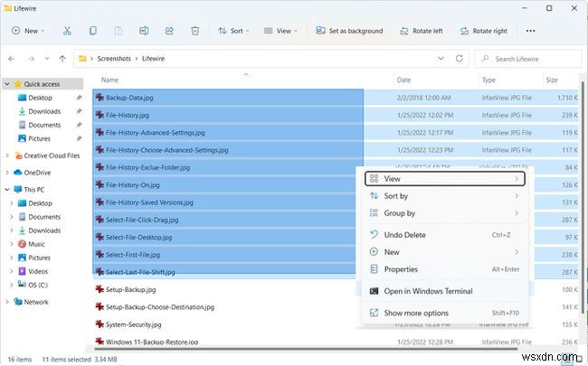Collapse the This PC node
588x366 pixels.
coord(7,190)
